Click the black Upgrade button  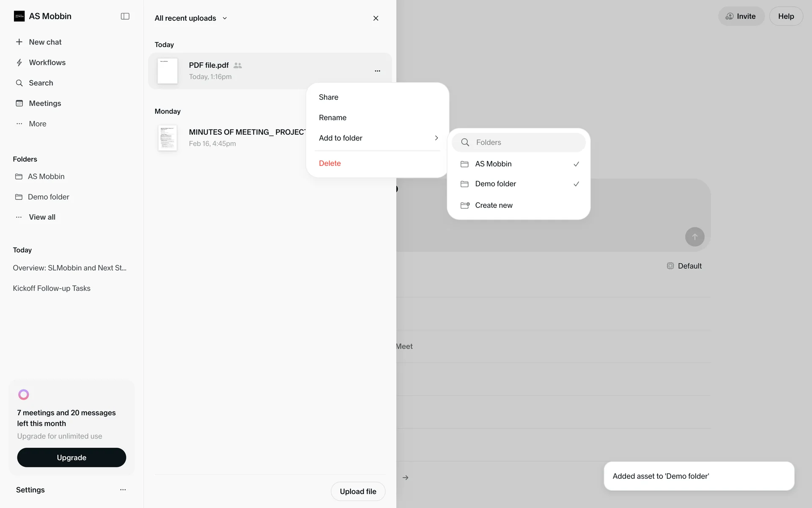[71, 458]
